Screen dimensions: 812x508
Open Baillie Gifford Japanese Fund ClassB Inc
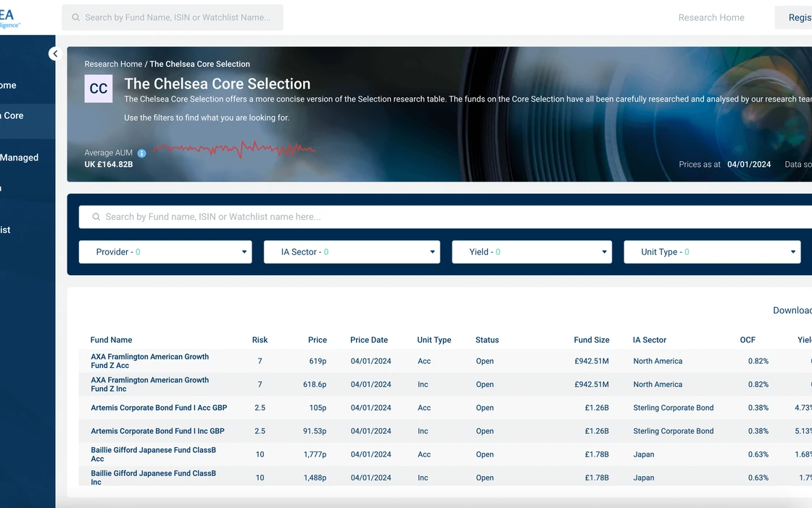point(153,478)
